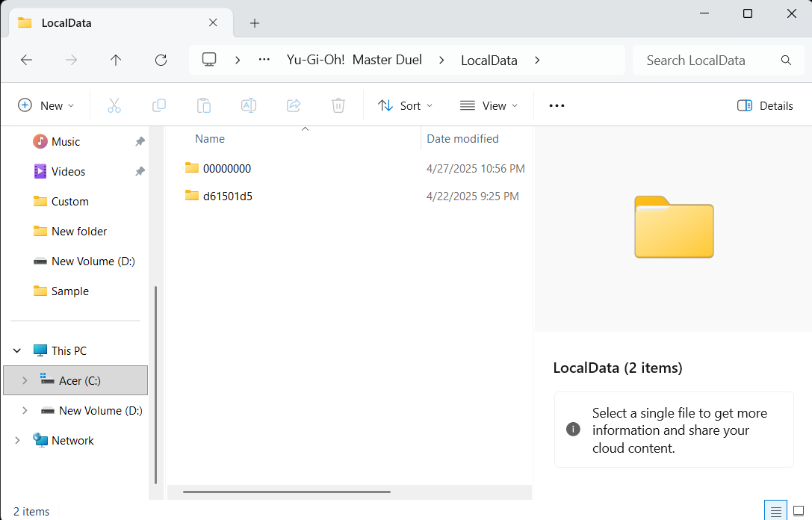812x520 pixels.
Task: Click Yu-Gi-Oh! Master Duel breadcrumb
Action: point(354,60)
